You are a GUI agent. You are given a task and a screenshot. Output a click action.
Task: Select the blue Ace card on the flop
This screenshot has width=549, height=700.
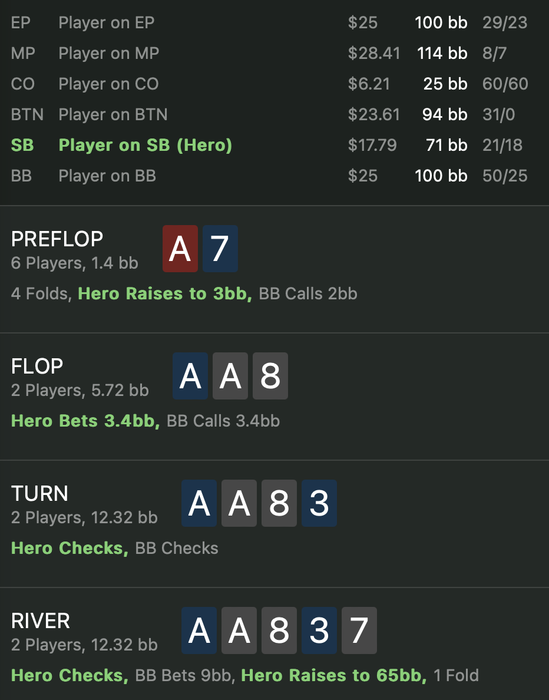point(190,376)
